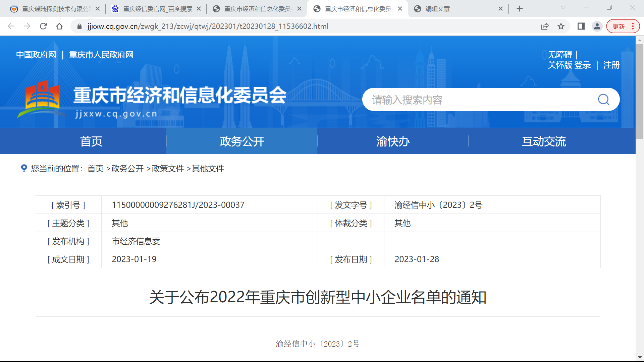Image resolution: width=644 pixels, height=362 pixels.
Task: Click the 更新 update button
Action: pyautogui.click(x=619, y=26)
